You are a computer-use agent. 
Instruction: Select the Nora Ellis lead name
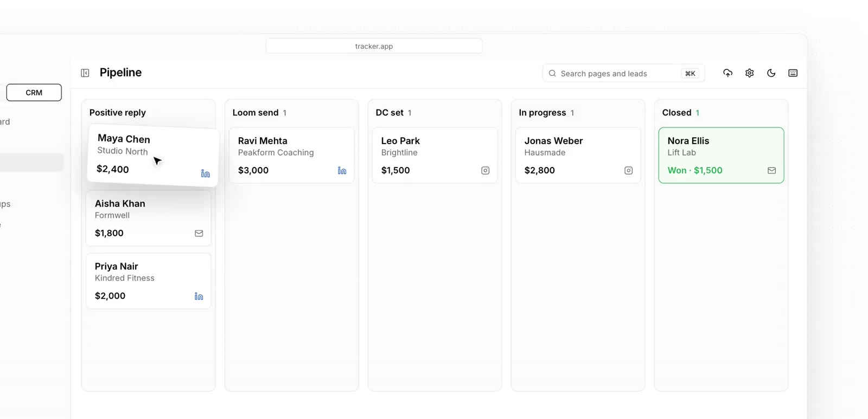click(x=688, y=141)
